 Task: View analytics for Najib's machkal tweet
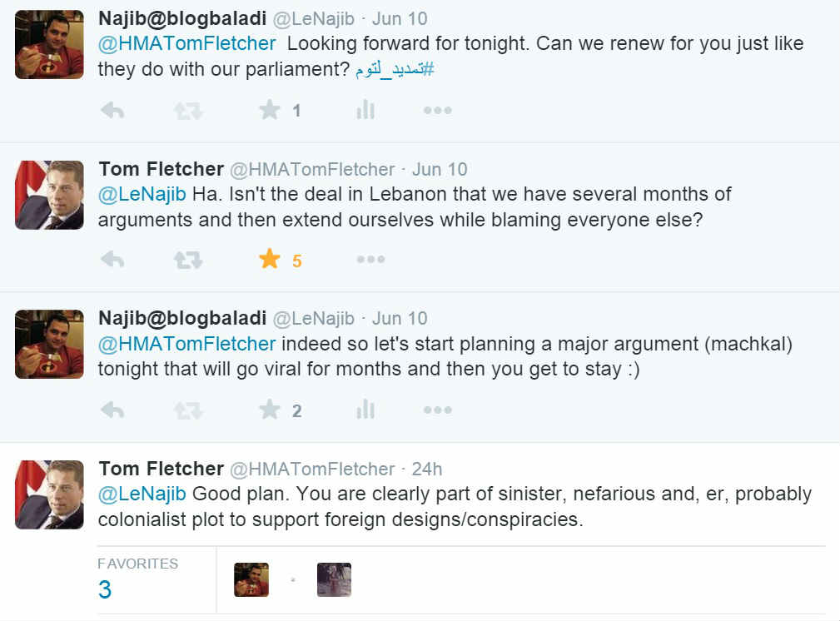365,410
